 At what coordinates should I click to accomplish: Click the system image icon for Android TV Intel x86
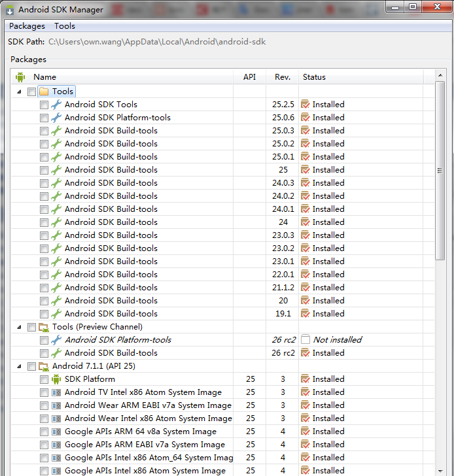click(56, 392)
